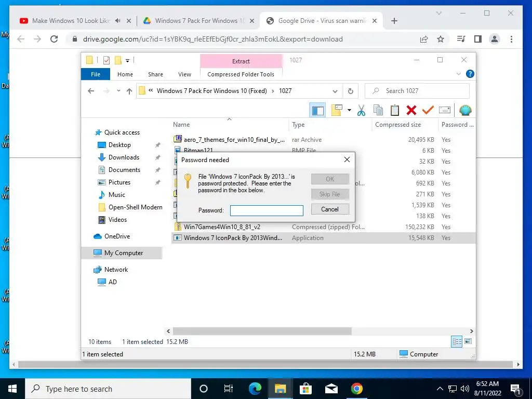Viewport: 532px width, 399px height.
Task: Select AD under Network
Action: [x=112, y=282]
